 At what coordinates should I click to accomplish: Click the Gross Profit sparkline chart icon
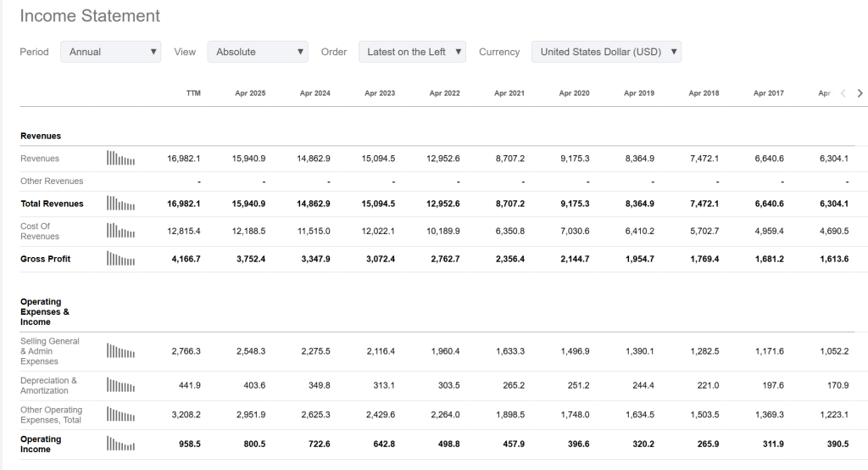[120, 259]
